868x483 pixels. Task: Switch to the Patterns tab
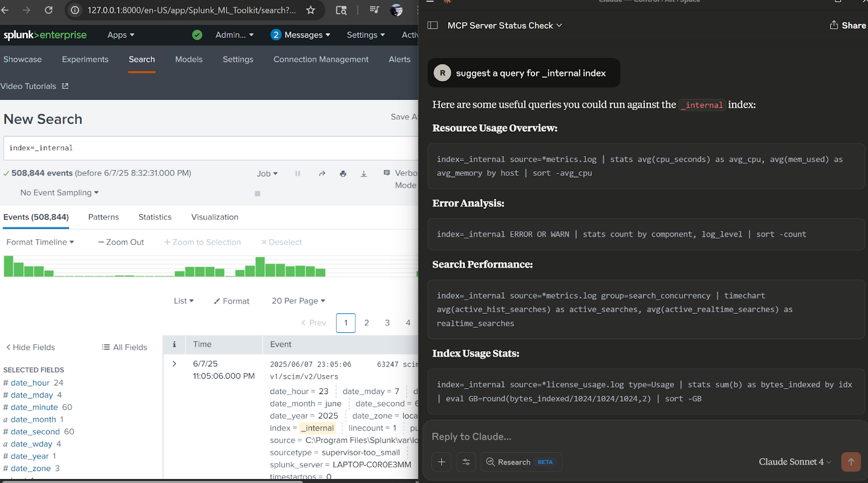pyautogui.click(x=103, y=217)
